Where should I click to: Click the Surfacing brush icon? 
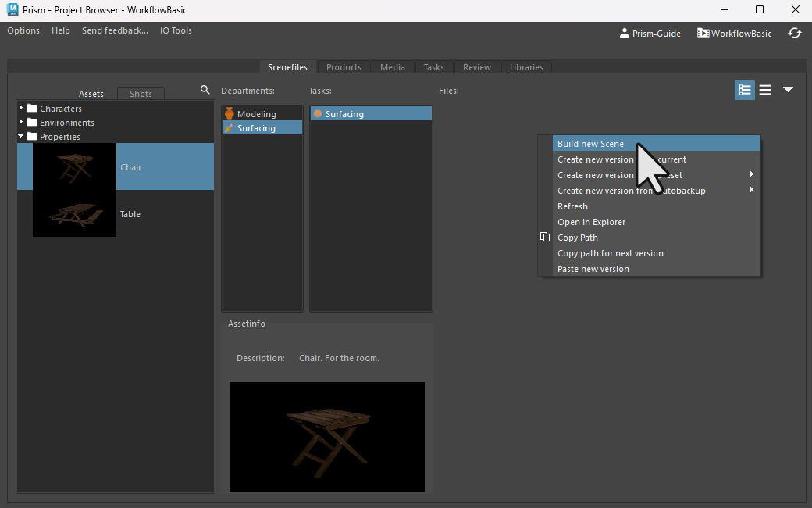coord(230,127)
